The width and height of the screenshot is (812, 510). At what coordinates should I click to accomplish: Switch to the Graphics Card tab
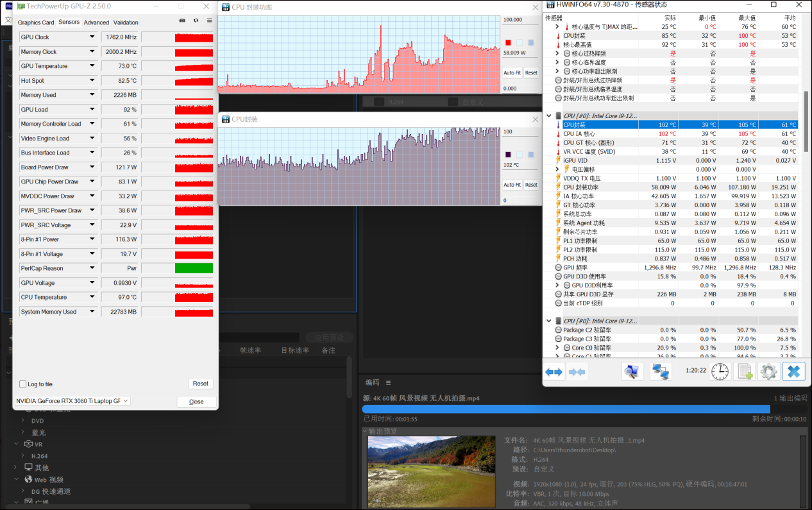[36, 22]
